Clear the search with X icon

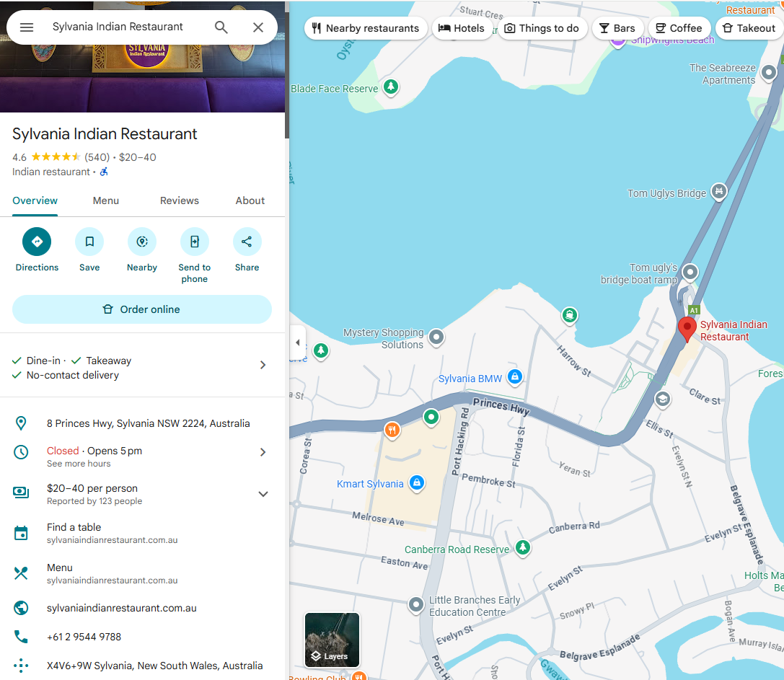(258, 27)
